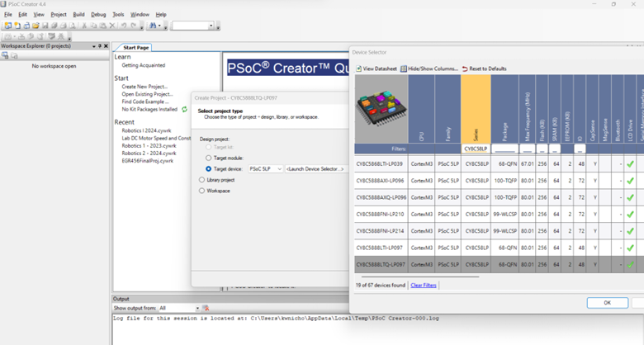Open the Launch Device Selector dropdown

click(x=316, y=169)
